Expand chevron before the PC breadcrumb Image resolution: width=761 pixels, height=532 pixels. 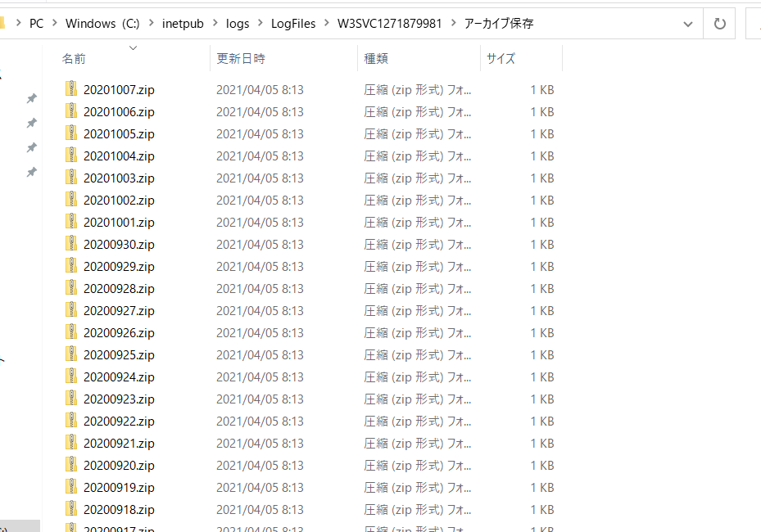[19, 23]
